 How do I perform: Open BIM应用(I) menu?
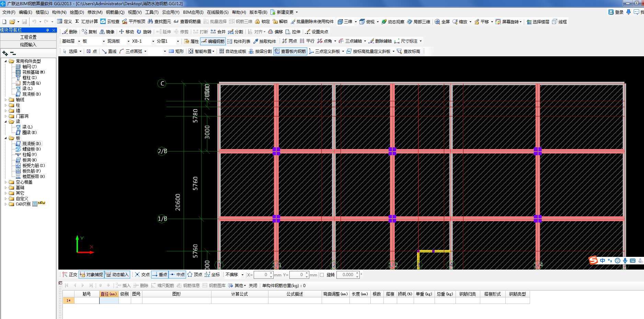pos(193,12)
